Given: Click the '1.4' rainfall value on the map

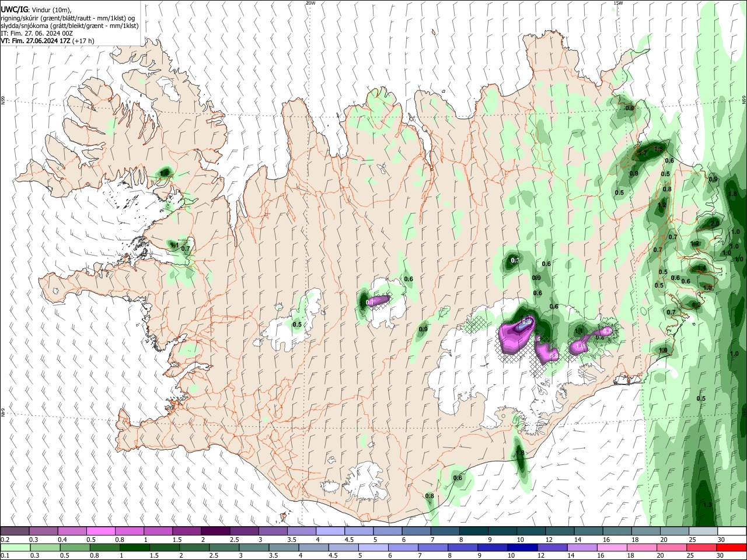Looking at the screenshot, I should 703,268.
